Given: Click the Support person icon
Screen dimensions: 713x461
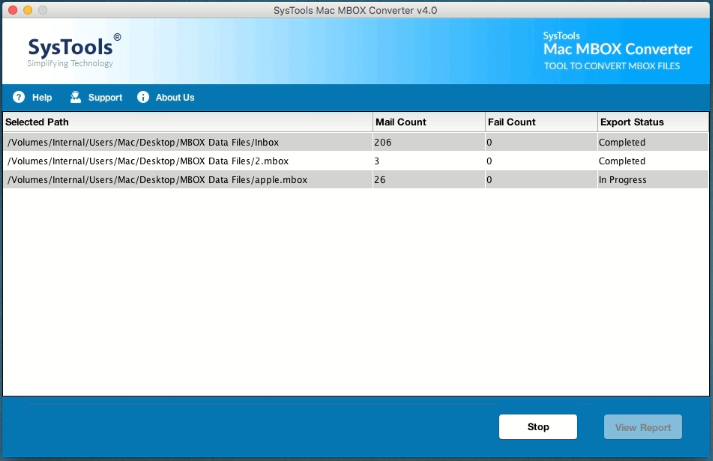Looking at the screenshot, I should [x=75, y=97].
